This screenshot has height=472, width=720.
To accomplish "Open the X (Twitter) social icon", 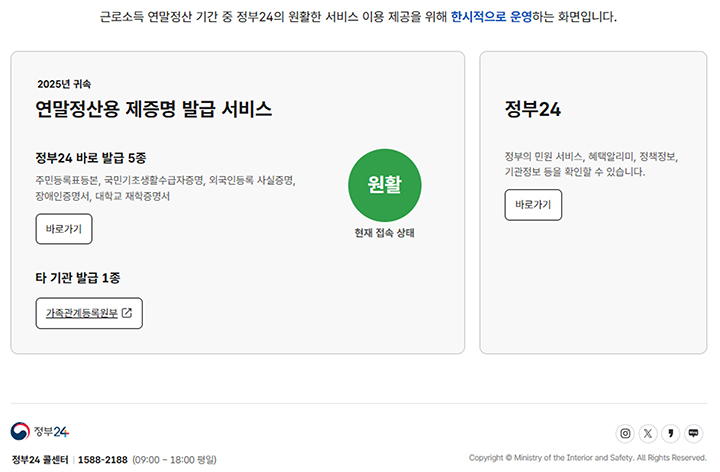I will 648,433.
